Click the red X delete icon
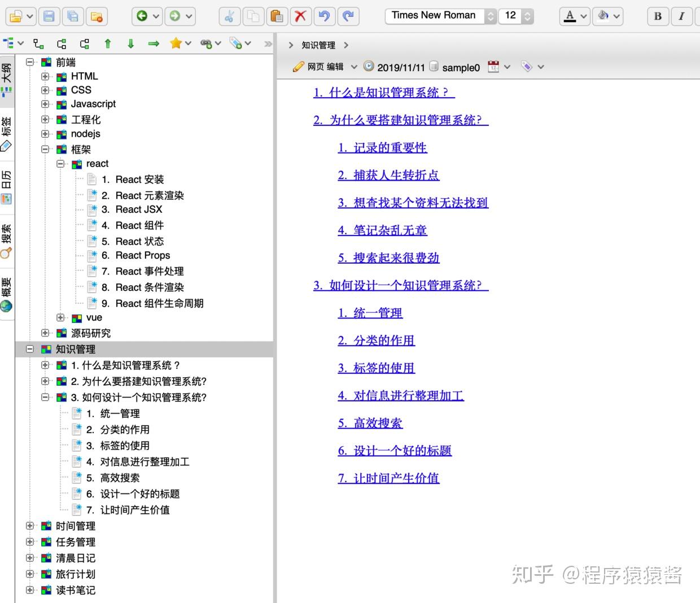Screen dimensions: 700x603 [300, 16]
